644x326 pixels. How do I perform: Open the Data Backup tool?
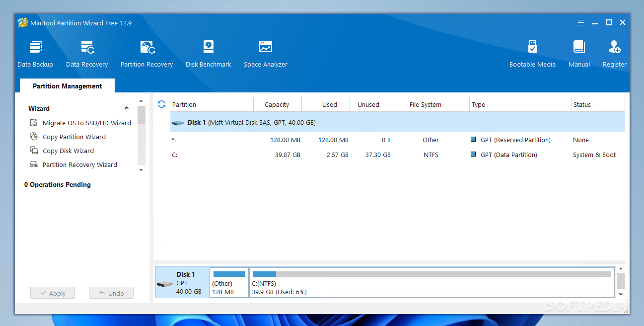click(35, 54)
